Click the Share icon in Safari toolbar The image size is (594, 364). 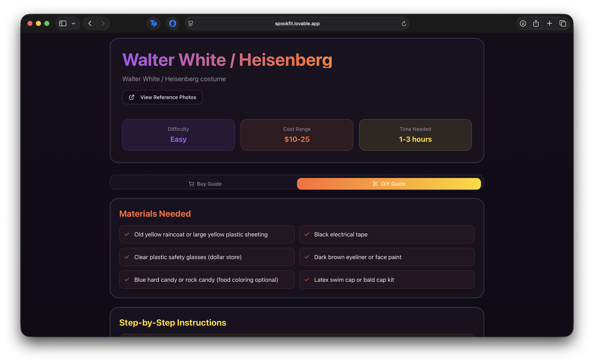tap(536, 23)
